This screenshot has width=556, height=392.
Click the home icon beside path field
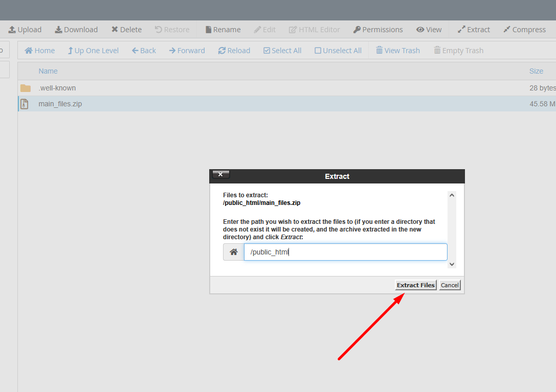pos(234,252)
